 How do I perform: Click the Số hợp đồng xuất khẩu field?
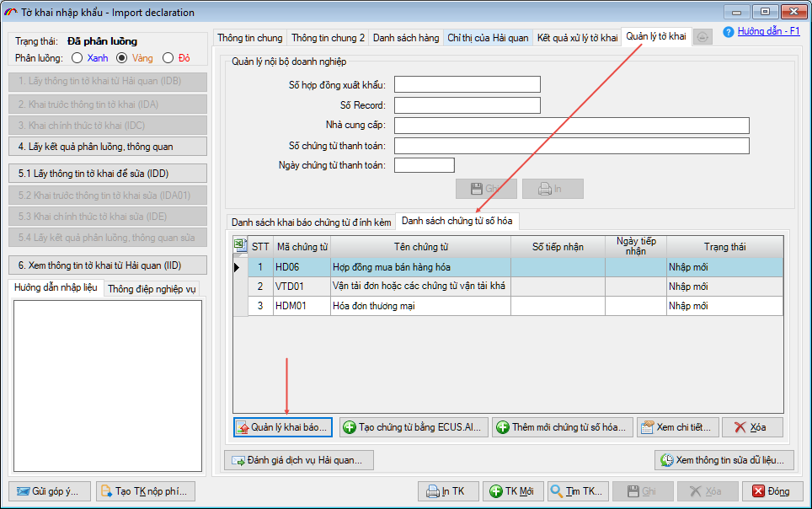[467, 84]
